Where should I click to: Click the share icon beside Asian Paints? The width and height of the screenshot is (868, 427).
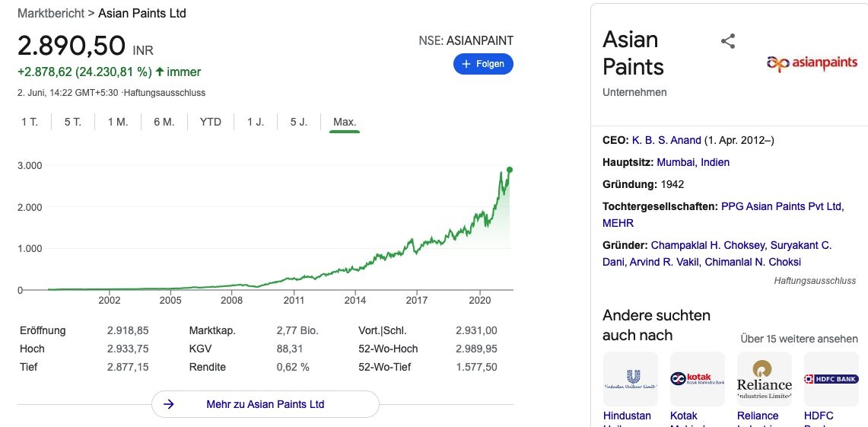[x=727, y=41]
